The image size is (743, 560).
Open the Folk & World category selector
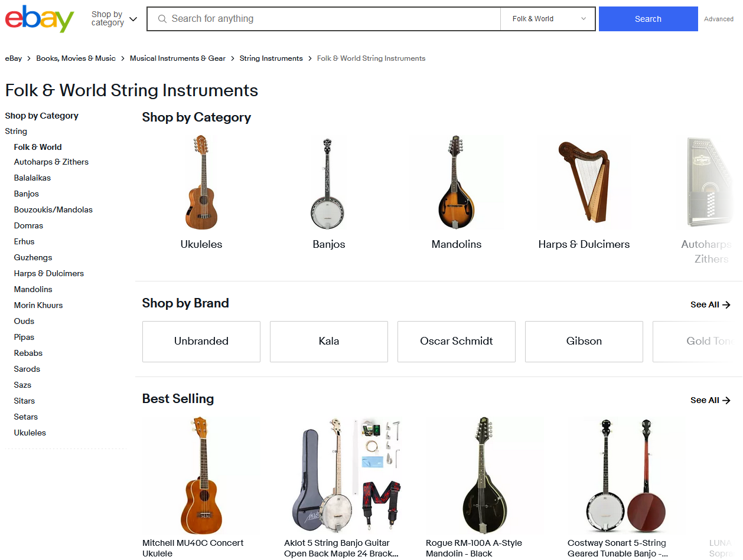[x=548, y=19]
